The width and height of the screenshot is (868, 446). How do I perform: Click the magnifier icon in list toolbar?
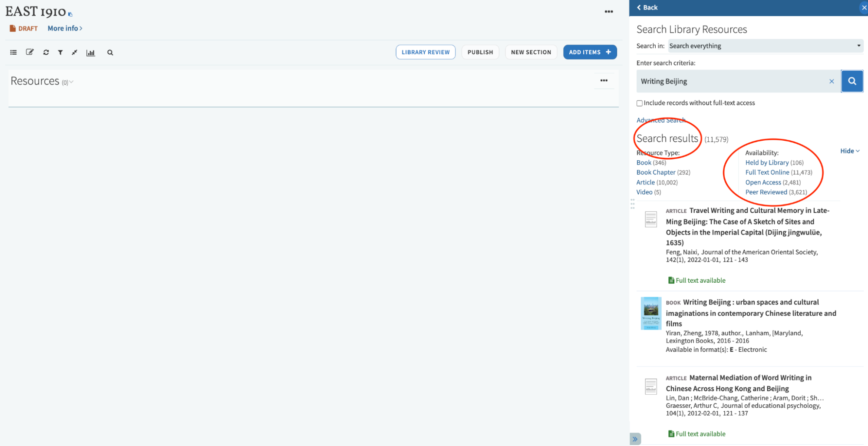(110, 53)
